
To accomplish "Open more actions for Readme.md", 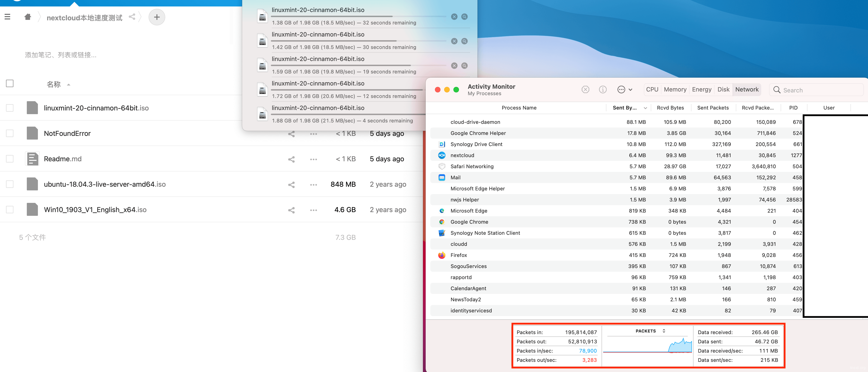I will pyautogui.click(x=313, y=159).
